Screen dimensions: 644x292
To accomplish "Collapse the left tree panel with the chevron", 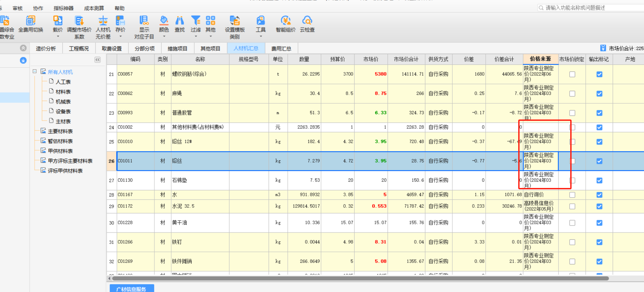I will pyautogui.click(x=97, y=60).
